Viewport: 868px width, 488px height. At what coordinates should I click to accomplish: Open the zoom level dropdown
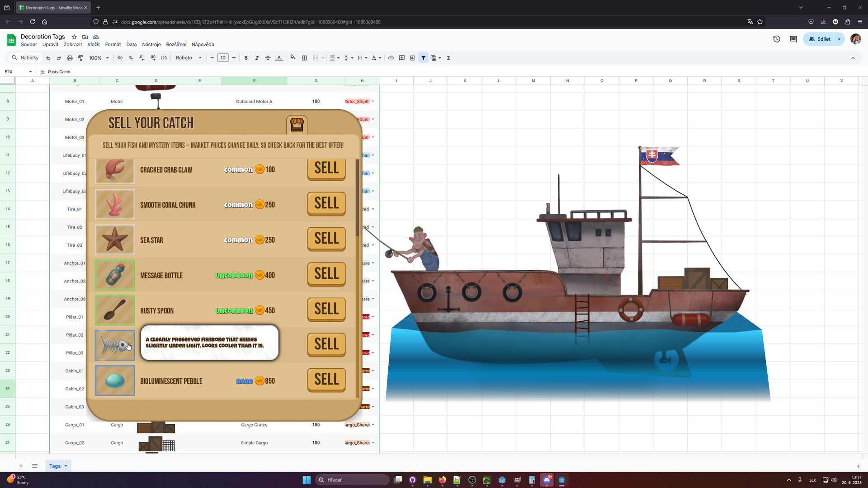point(98,58)
